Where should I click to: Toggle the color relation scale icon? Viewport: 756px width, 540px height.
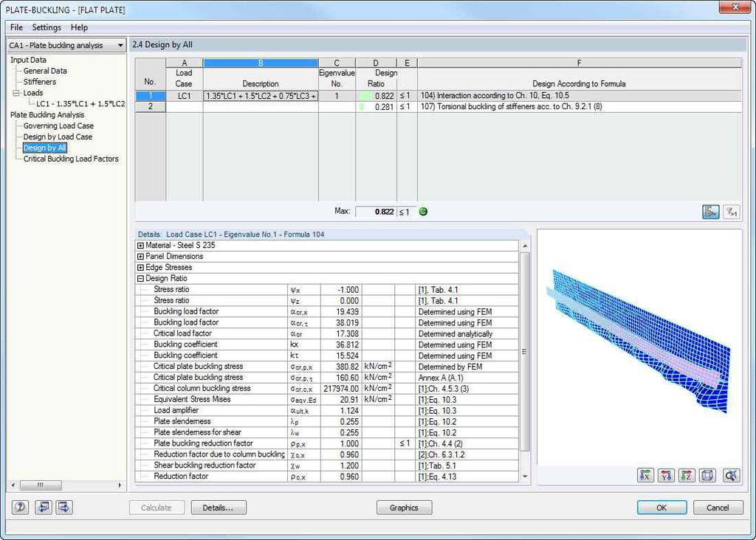pyautogui.click(x=711, y=212)
